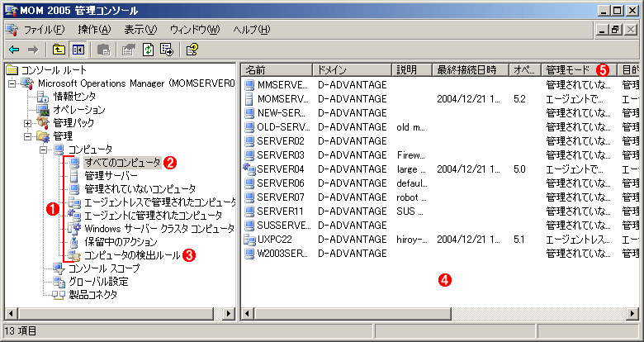Click the オペレーション tree icon
Screen dimensions: 644x342
43,110
